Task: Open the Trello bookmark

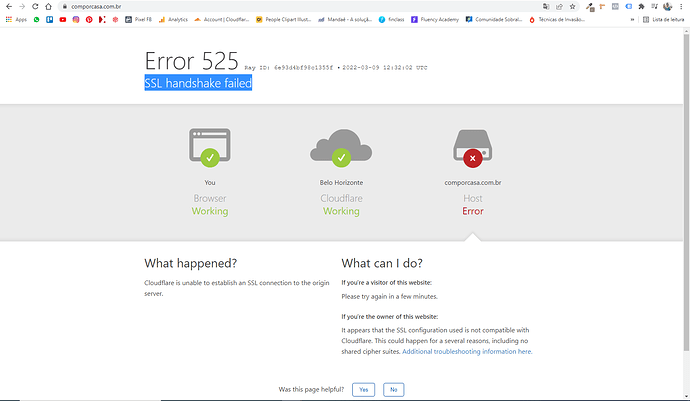Action: click(49, 19)
